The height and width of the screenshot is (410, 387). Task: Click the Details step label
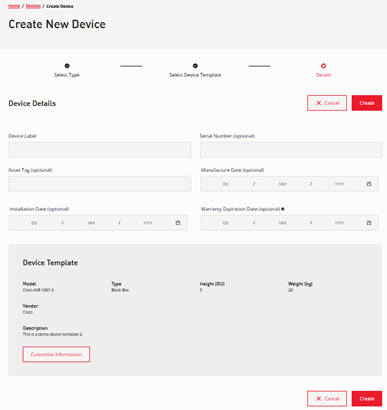pyautogui.click(x=323, y=75)
